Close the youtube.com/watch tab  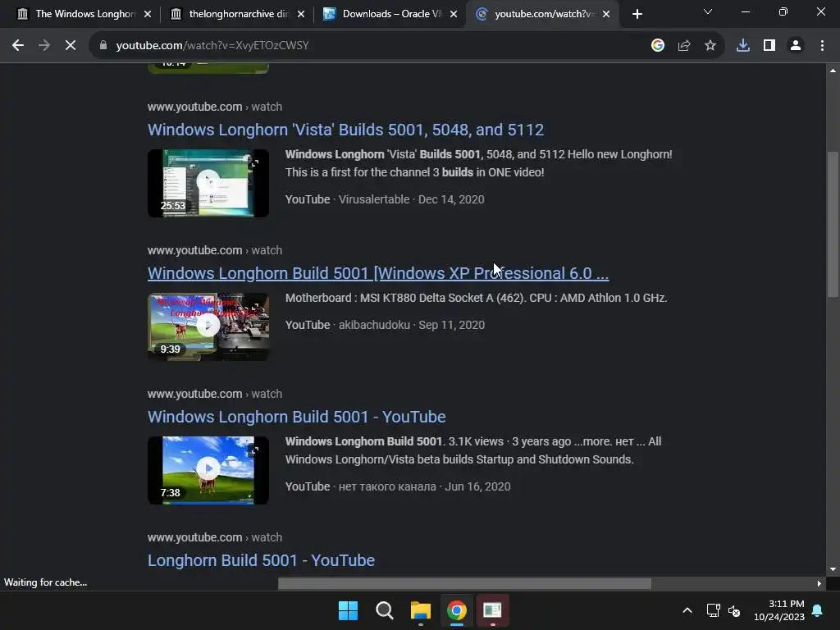606,14
